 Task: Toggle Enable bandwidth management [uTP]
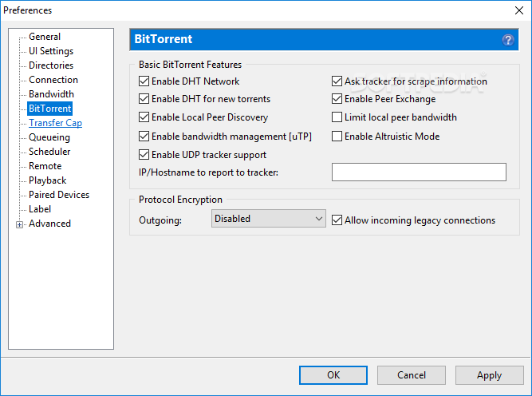click(x=144, y=137)
